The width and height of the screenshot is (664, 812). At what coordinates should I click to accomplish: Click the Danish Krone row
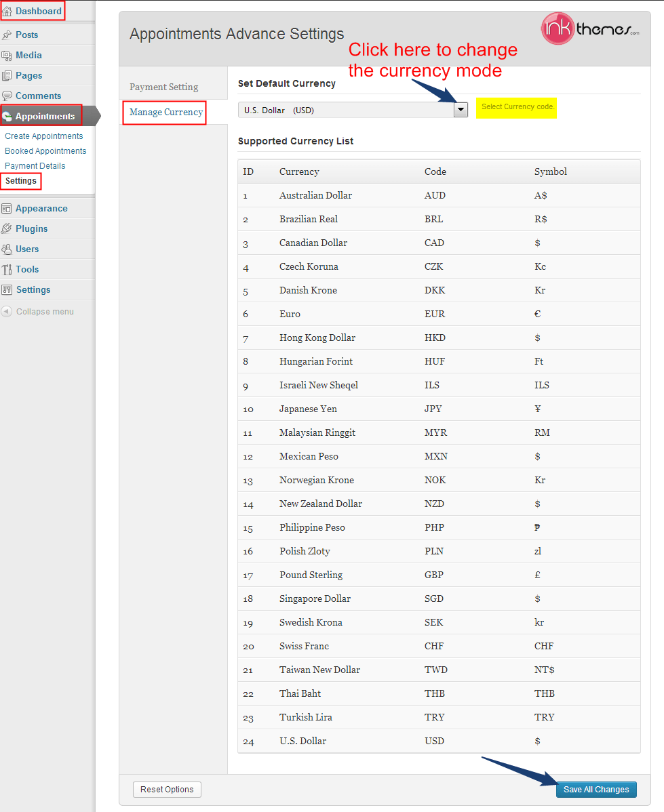point(439,291)
